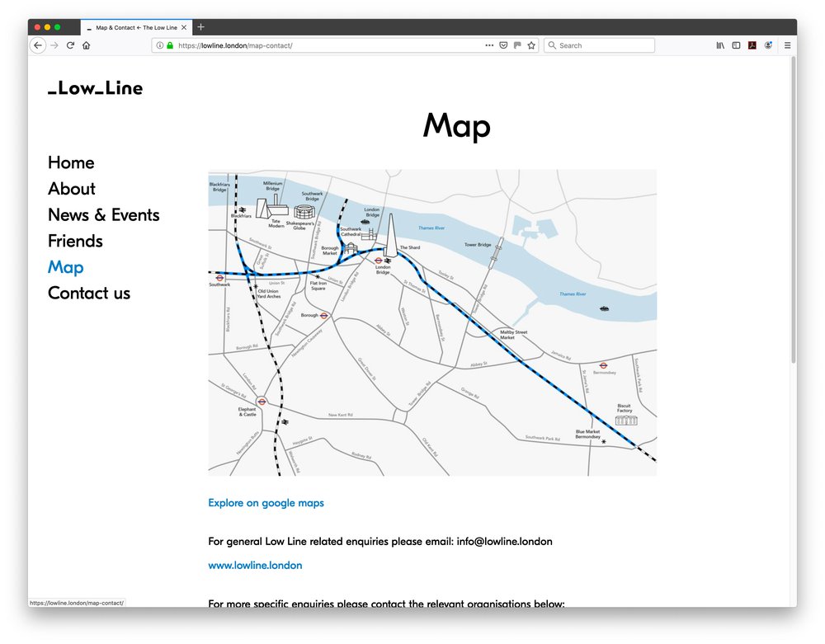Click the status bar URL at bottom left

[x=77, y=603]
